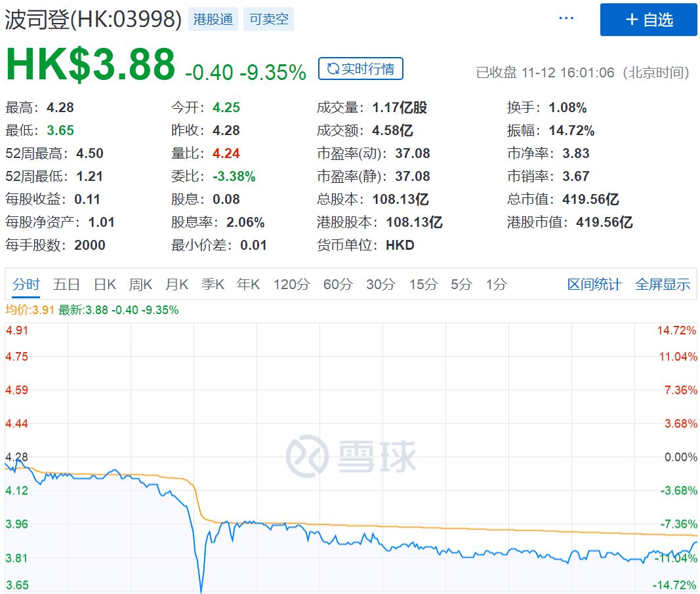This screenshot has width=700, height=594.
Task: Select the 60分 chart interval
Action: (x=337, y=285)
